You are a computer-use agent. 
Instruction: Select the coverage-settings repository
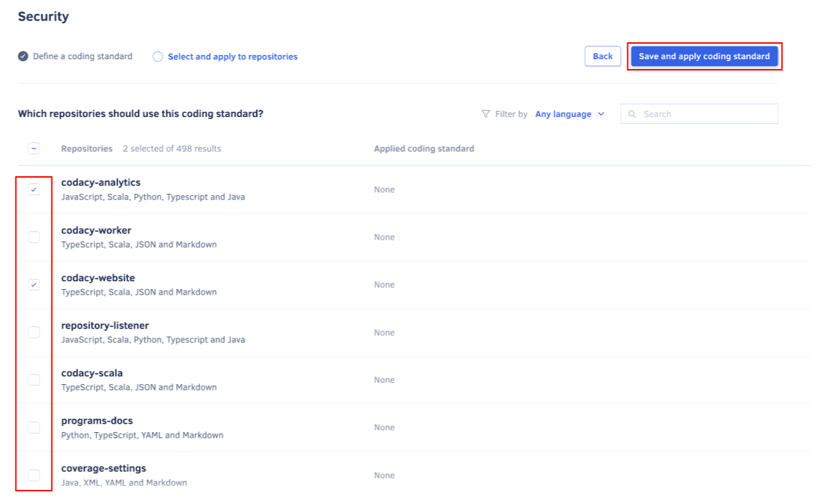pos(33,474)
